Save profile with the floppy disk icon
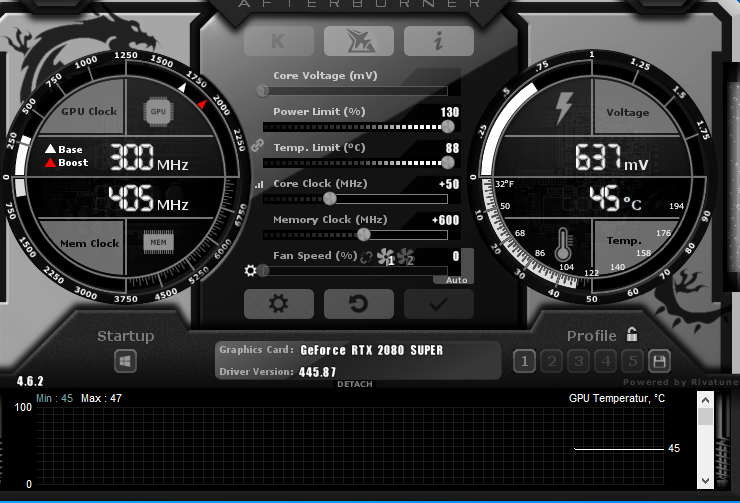 (659, 361)
